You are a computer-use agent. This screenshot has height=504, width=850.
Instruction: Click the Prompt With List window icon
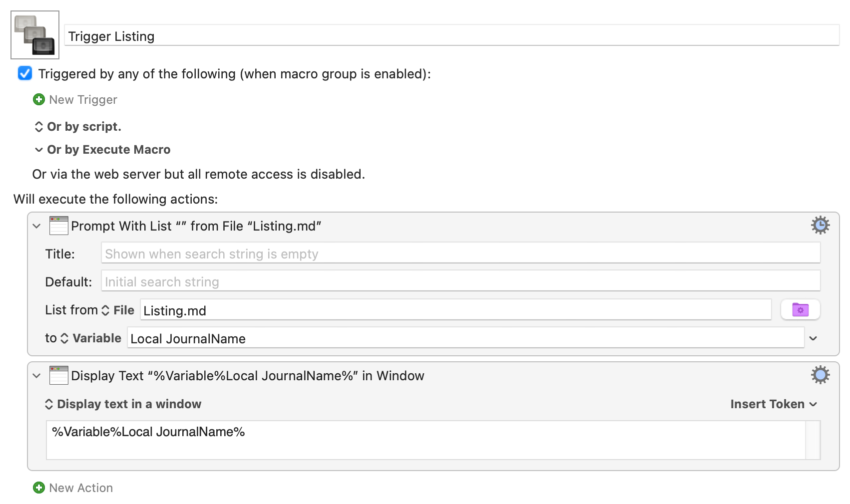(58, 226)
